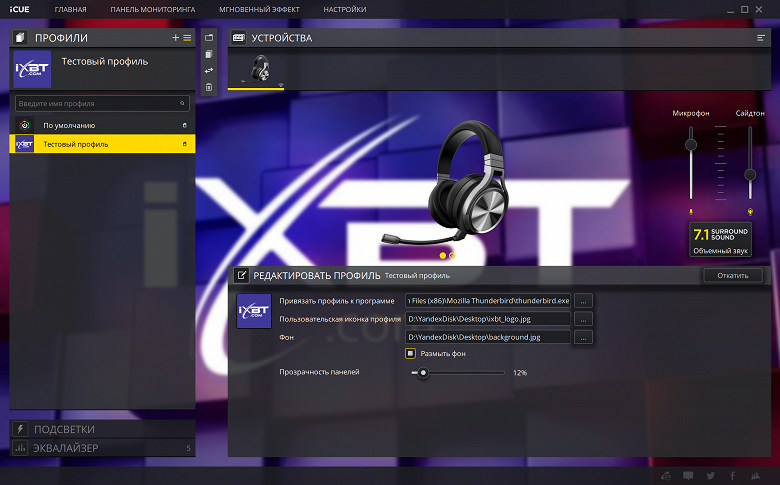This screenshot has width=780, height=485.
Task: Open the yellow profiles list menu icon
Action: point(187,38)
